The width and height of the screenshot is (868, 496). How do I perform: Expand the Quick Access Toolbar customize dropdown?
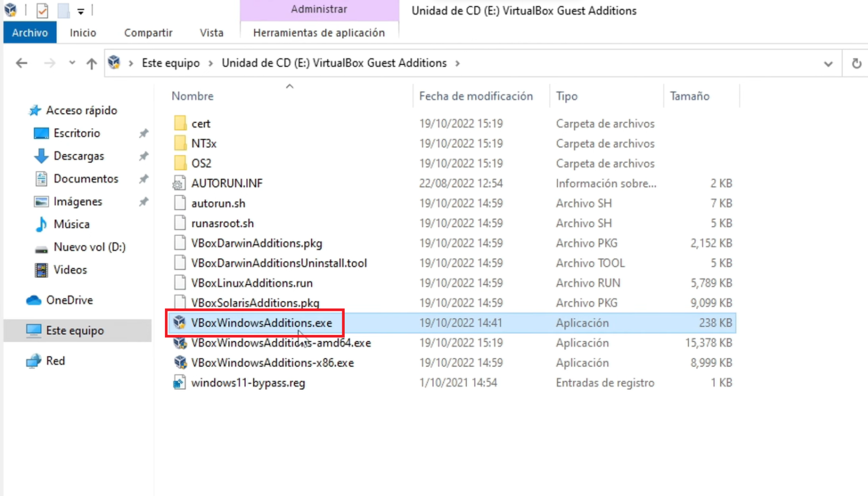point(81,11)
